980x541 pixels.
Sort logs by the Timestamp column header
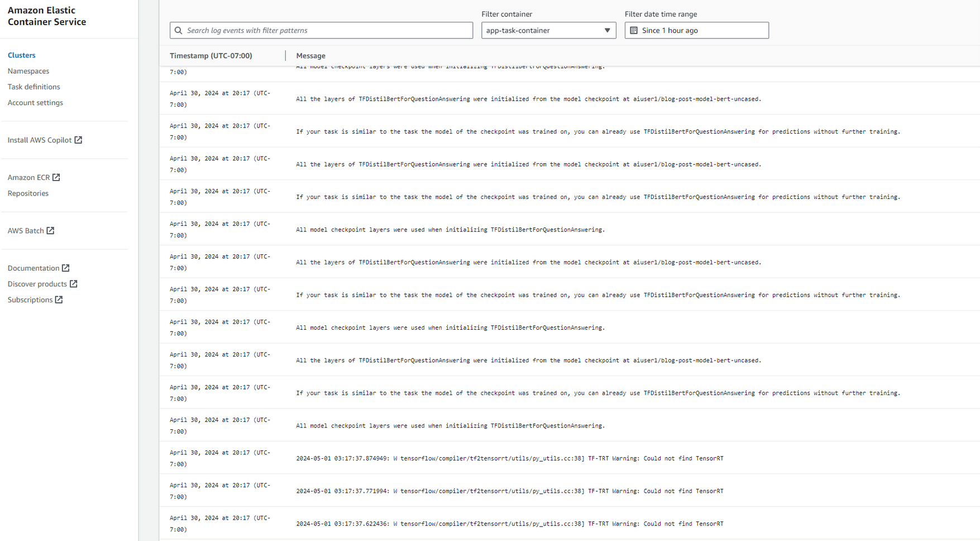pyautogui.click(x=211, y=55)
